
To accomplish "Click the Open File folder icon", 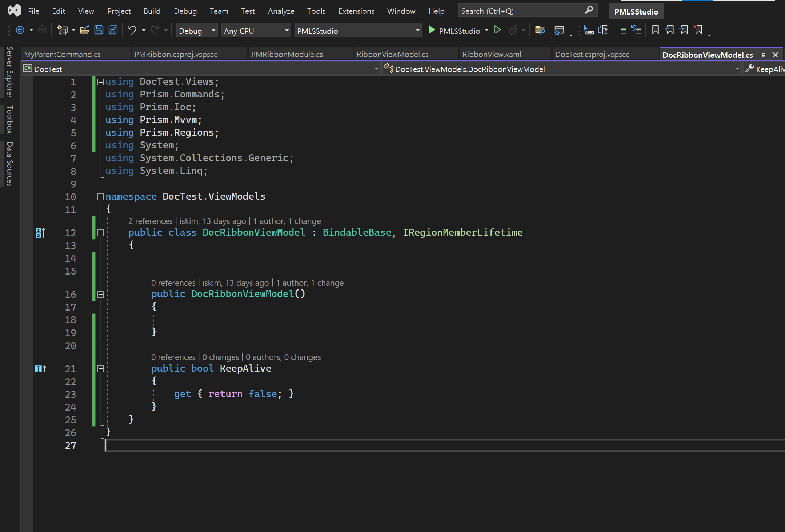I will (x=85, y=30).
